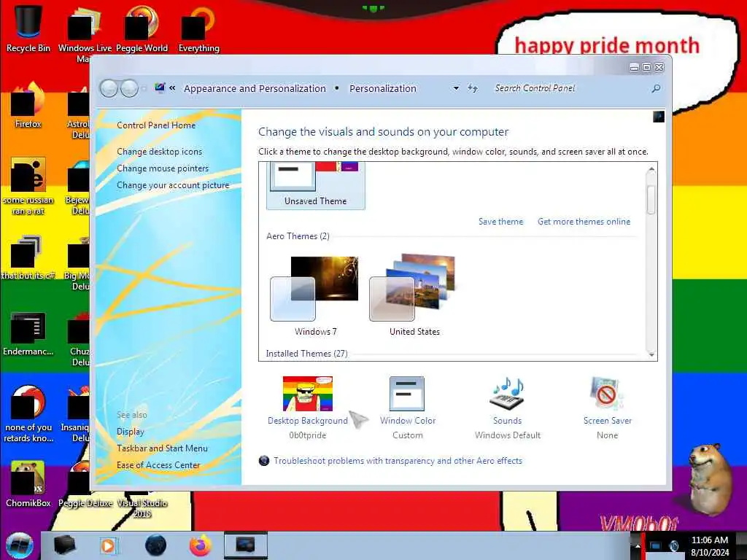Open 'that but its c#' desktop icon
747x560 pixels.
click(x=28, y=257)
